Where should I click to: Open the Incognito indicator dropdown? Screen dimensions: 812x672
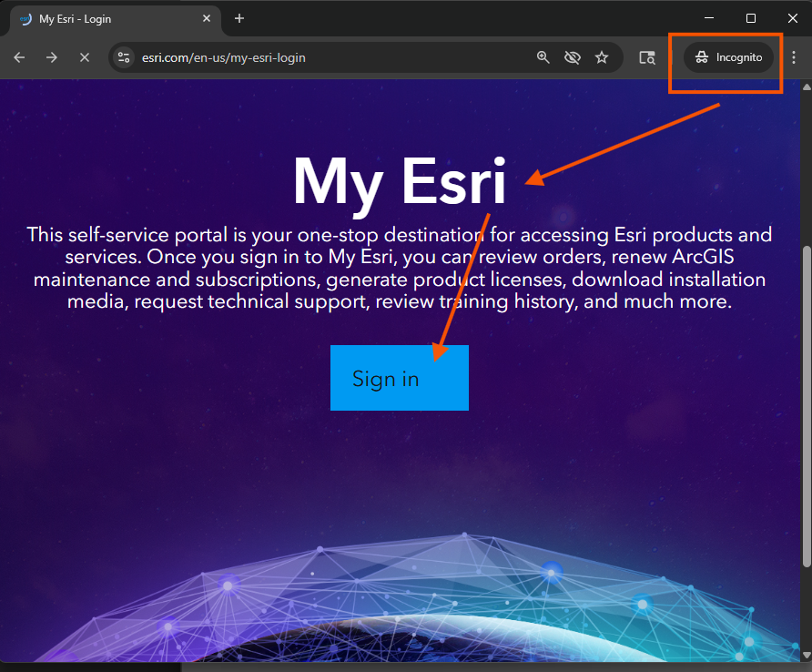tap(728, 57)
